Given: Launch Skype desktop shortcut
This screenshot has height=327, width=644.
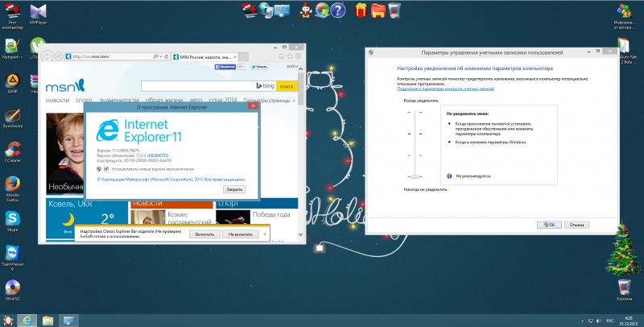Looking at the screenshot, I should click(x=12, y=221).
